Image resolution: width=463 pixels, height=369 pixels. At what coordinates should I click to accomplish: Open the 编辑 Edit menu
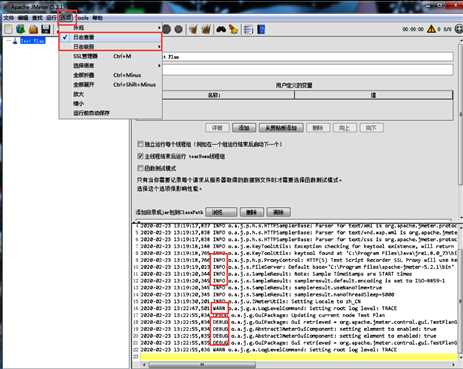pyautogui.click(x=23, y=18)
